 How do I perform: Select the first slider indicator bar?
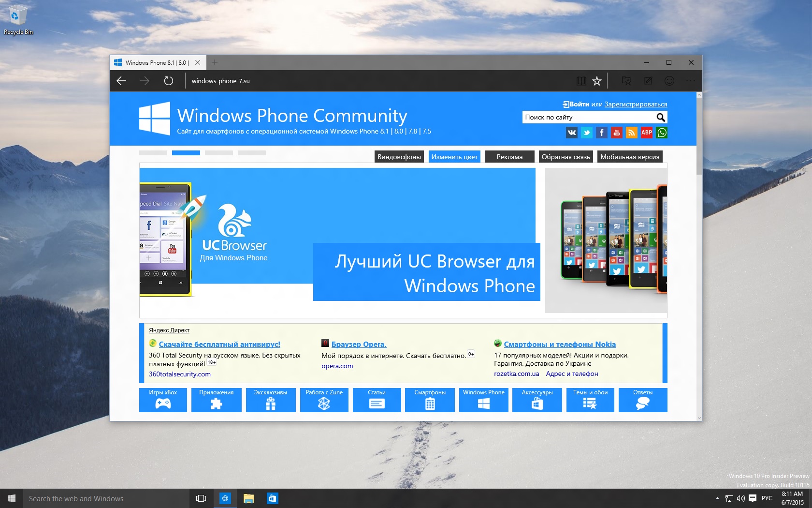coord(153,153)
